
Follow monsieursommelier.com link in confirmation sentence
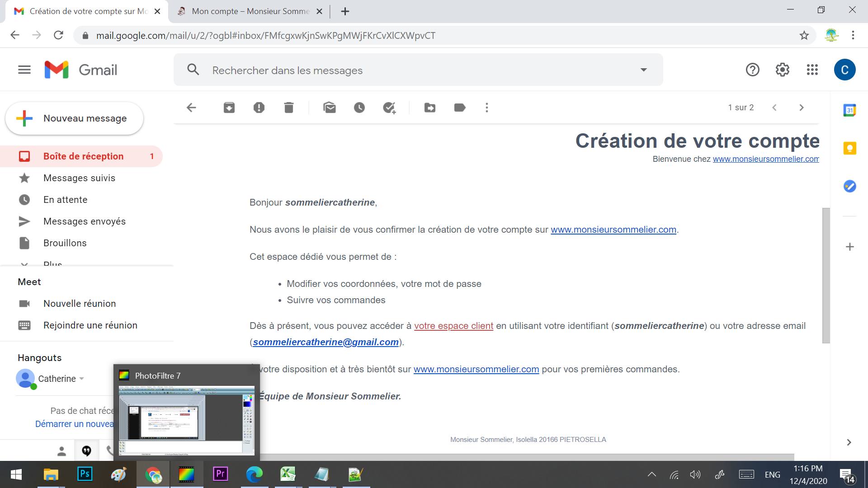pos(613,230)
